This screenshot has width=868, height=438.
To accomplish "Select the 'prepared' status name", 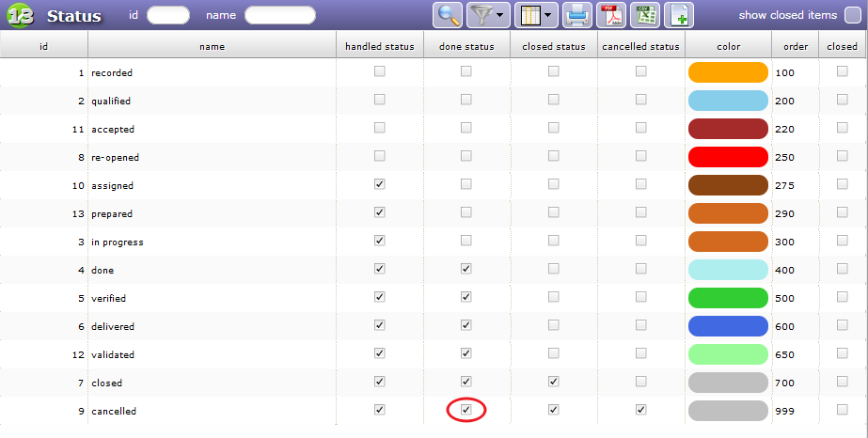I will pos(112,214).
